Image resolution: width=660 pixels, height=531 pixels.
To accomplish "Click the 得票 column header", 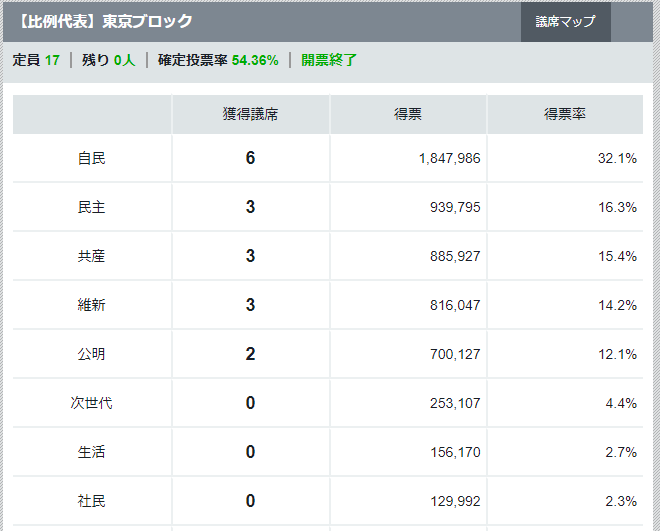I will pyautogui.click(x=408, y=114).
